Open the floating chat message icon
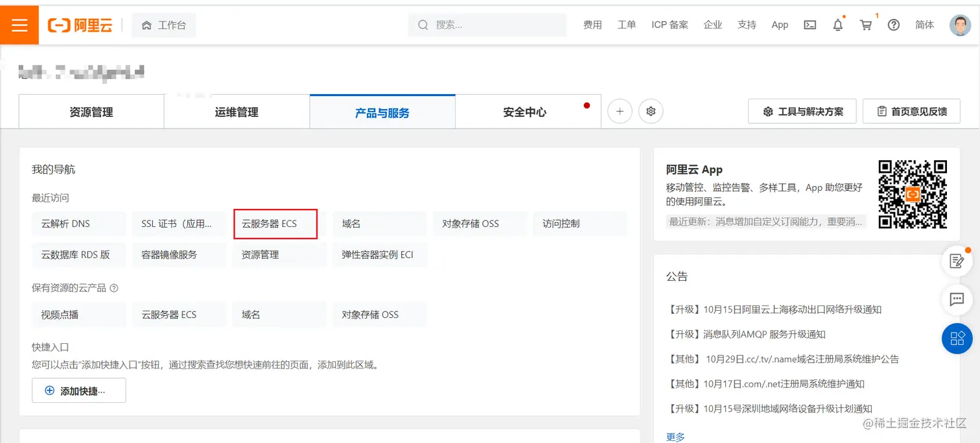This screenshot has height=443, width=980. tap(957, 300)
